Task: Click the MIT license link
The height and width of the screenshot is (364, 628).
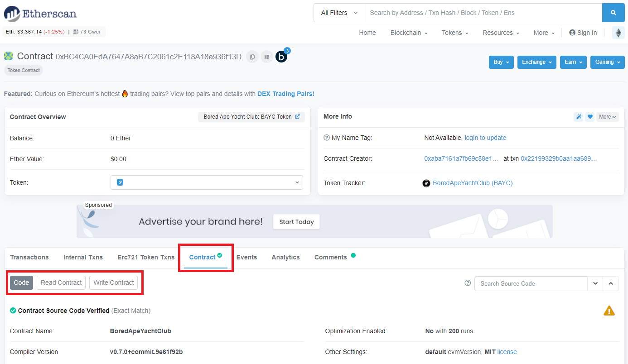Action: point(507,352)
